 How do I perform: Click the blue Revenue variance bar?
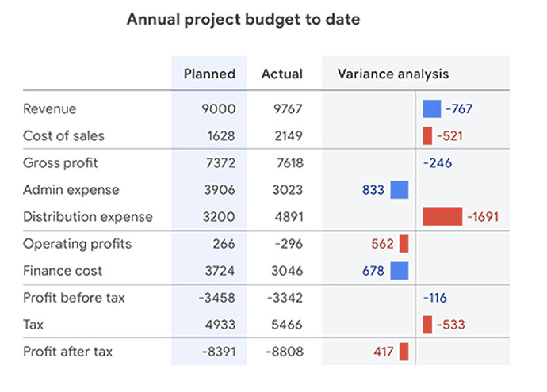coord(431,109)
